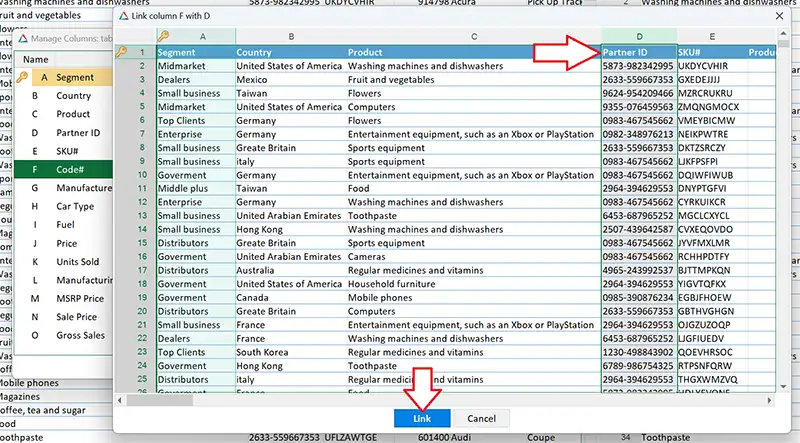The image size is (800, 443).
Task: Click the horizontal scrollbar thumb
Action: pyautogui.click(x=160, y=401)
